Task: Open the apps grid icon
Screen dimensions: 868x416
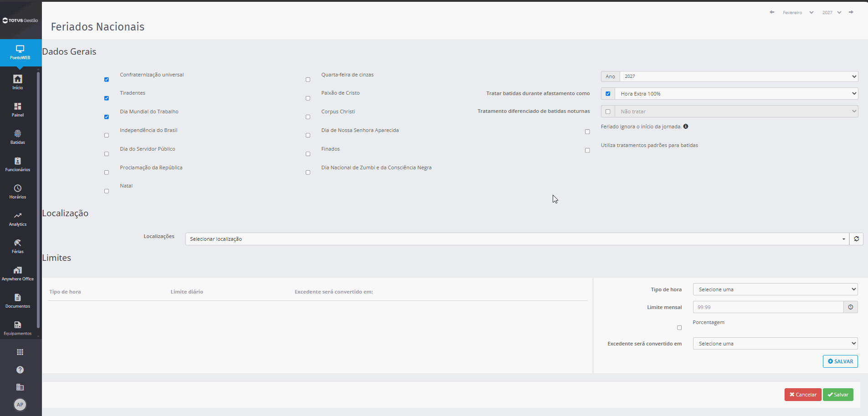Action: (20, 352)
